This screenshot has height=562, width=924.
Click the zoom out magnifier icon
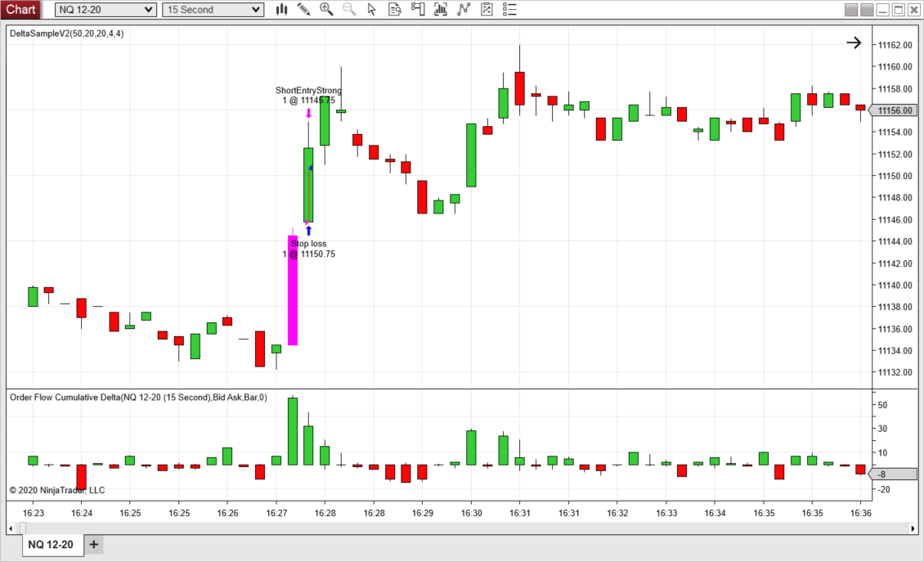point(349,10)
